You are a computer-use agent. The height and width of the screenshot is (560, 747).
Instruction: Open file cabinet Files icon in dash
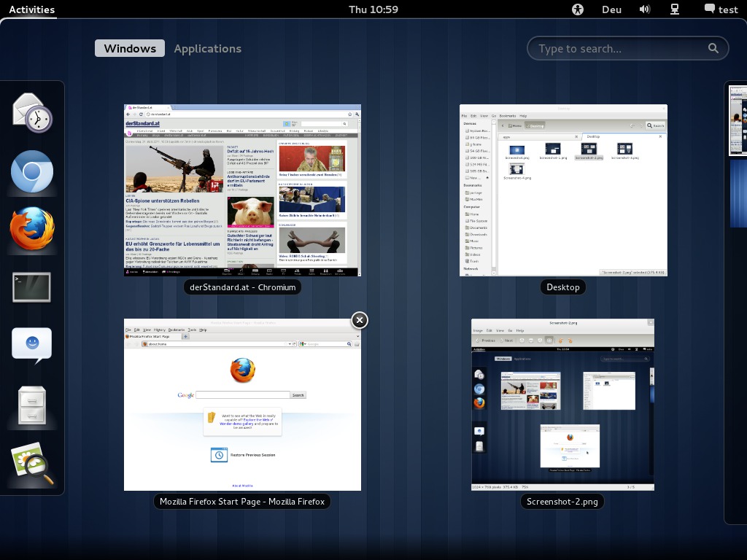tap(32, 405)
